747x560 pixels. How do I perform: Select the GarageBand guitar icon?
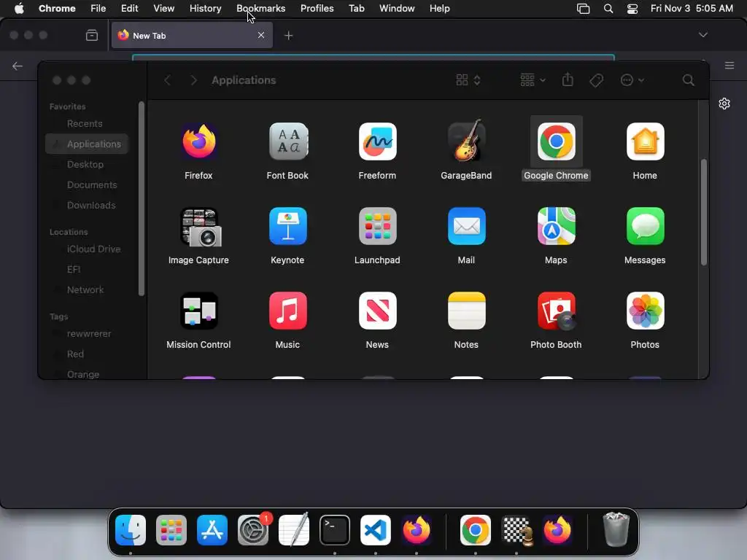click(x=466, y=141)
